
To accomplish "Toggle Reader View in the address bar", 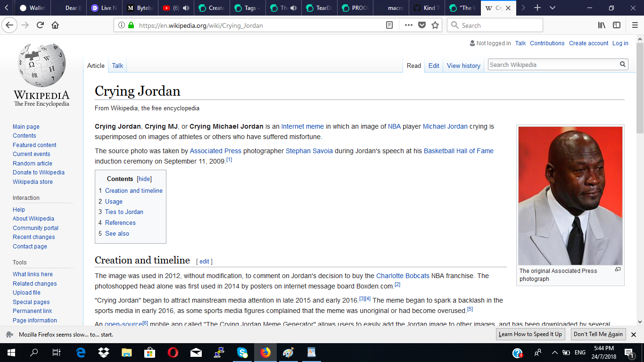I will click(x=389, y=25).
